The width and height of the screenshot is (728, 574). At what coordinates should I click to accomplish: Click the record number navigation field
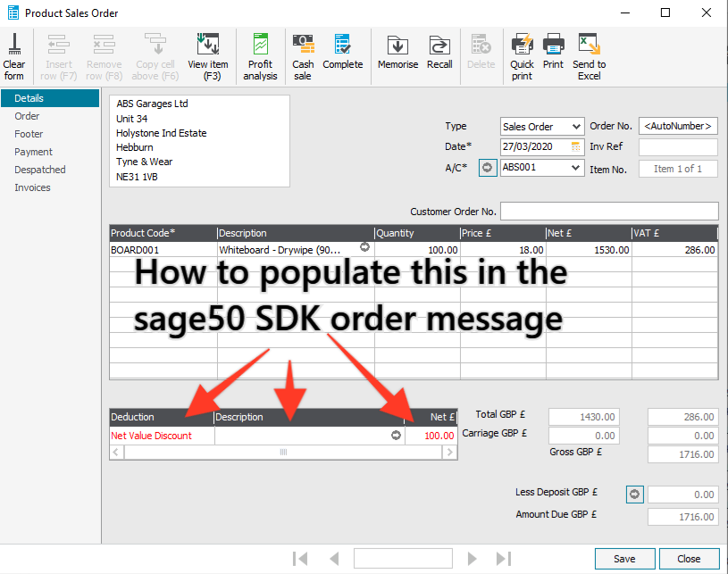(403, 558)
